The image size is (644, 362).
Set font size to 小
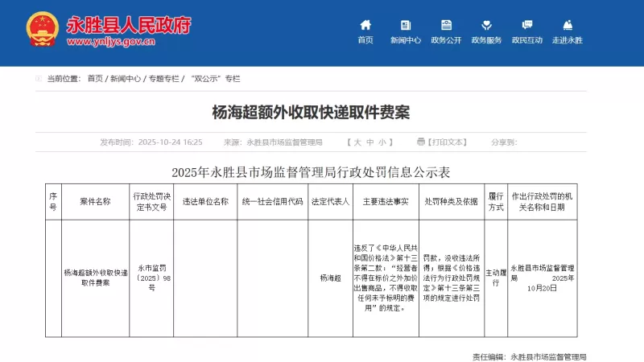[382, 142]
